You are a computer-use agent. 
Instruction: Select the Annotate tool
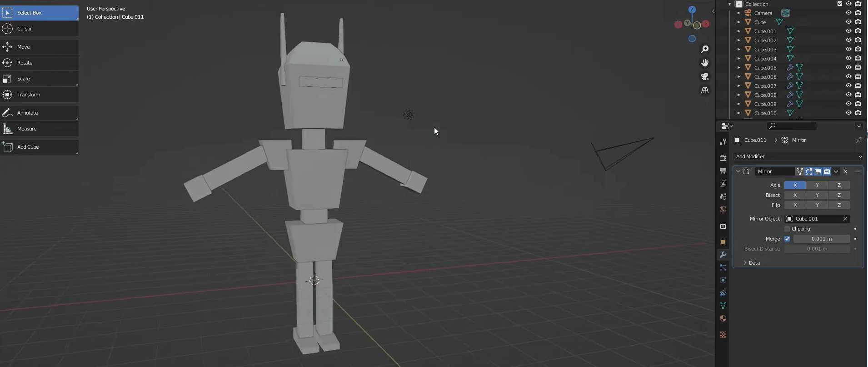click(39, 113)
